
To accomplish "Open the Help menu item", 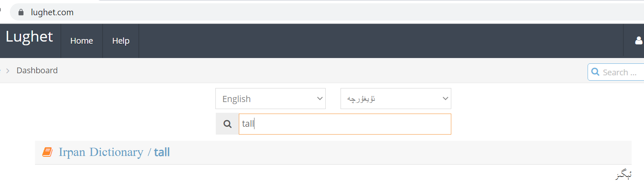I will pos(121,41).
